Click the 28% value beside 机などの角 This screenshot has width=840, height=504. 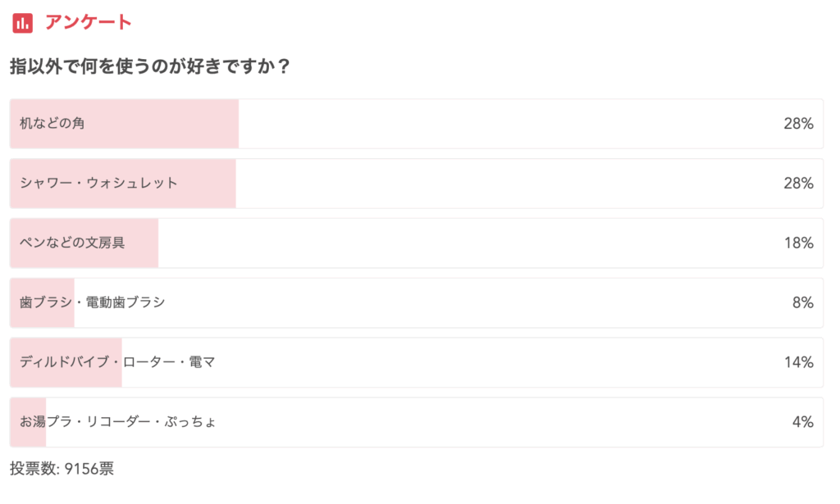tap(798, 124)
